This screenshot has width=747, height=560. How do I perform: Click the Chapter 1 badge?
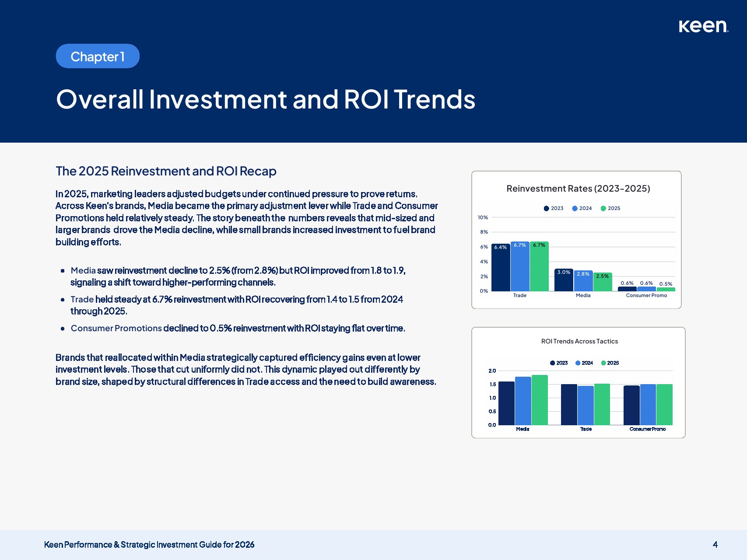[98, 56]
